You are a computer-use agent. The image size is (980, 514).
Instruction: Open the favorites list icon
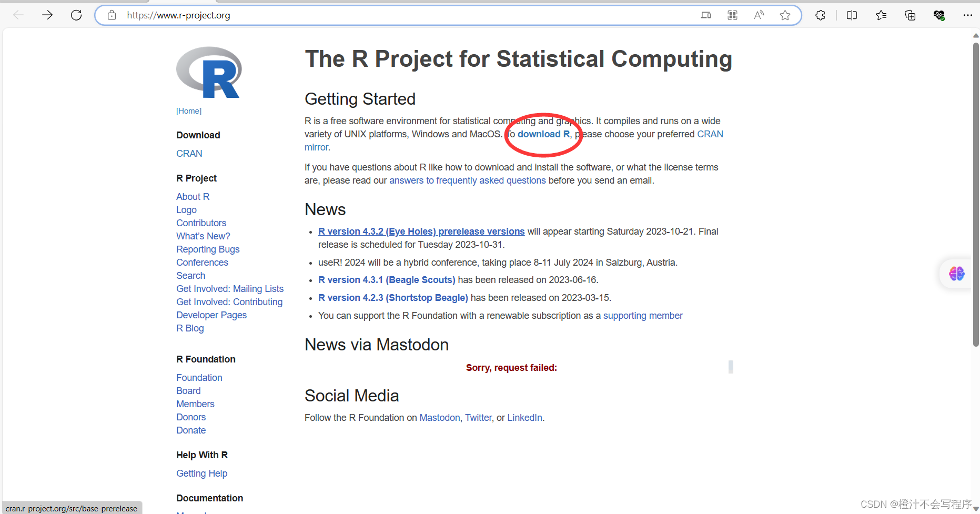pyautogui.click(x=881, y=15)
